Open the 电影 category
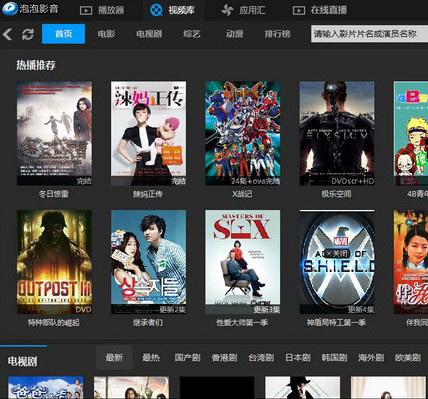This screenshot has width=428, height=399. 106,34
